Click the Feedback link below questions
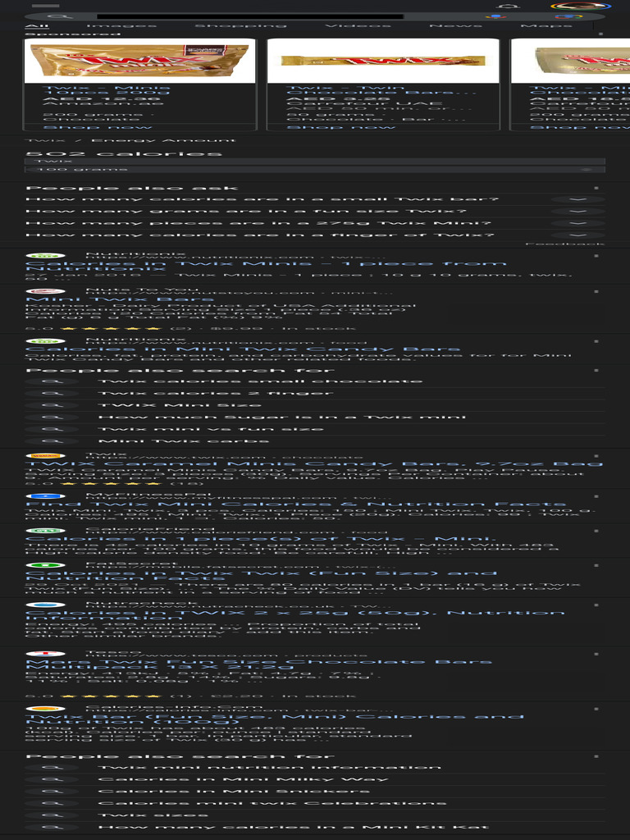The height and width of the screenshot is (840, 630). 564,244
